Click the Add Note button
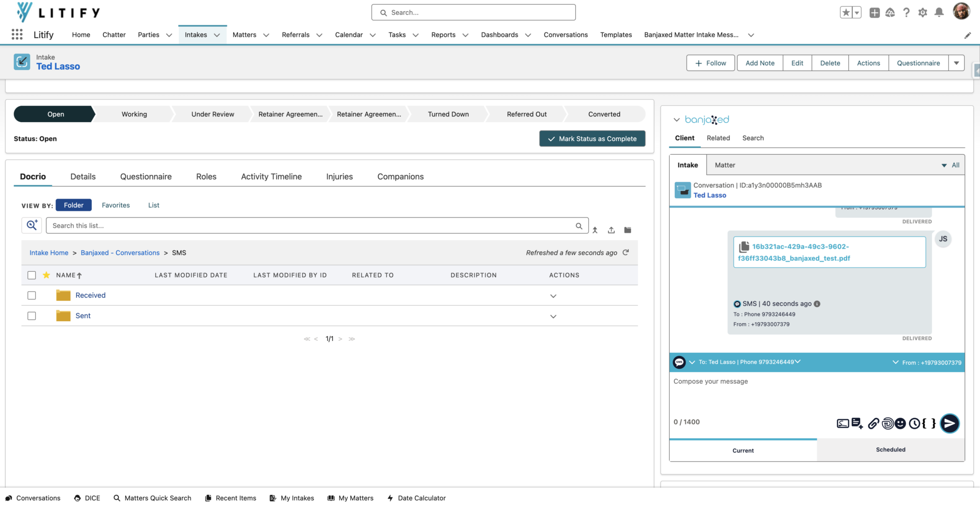The width and height of the screenshot is (980, 505). (x=760, y=63)
